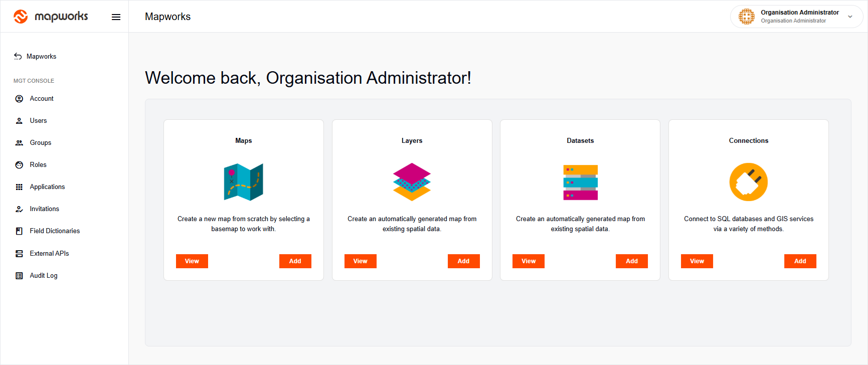The height and width of the screenshot is (365, 868).
Task: Click the Layers card title
Action: [x=412, y=141]
